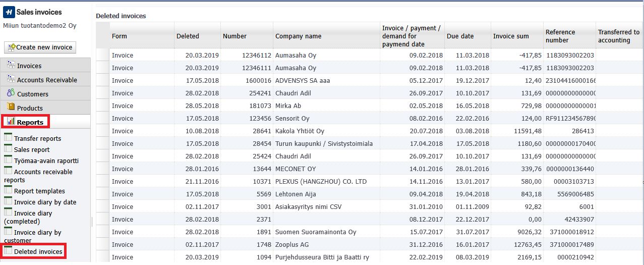Click the Invoices section icon

pyautogui.click(x=11, y=65)
